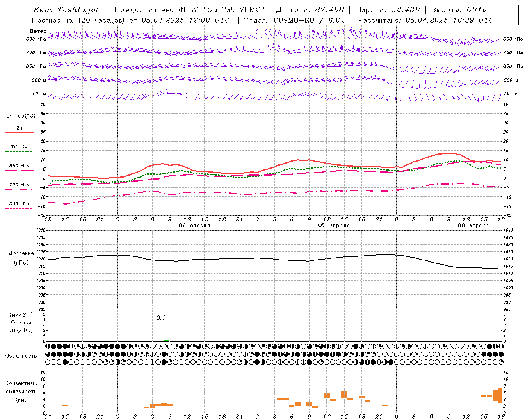Click the 07 апреля date label
The width and height of the screenshot is (525, 420).
tap(333, 226)
